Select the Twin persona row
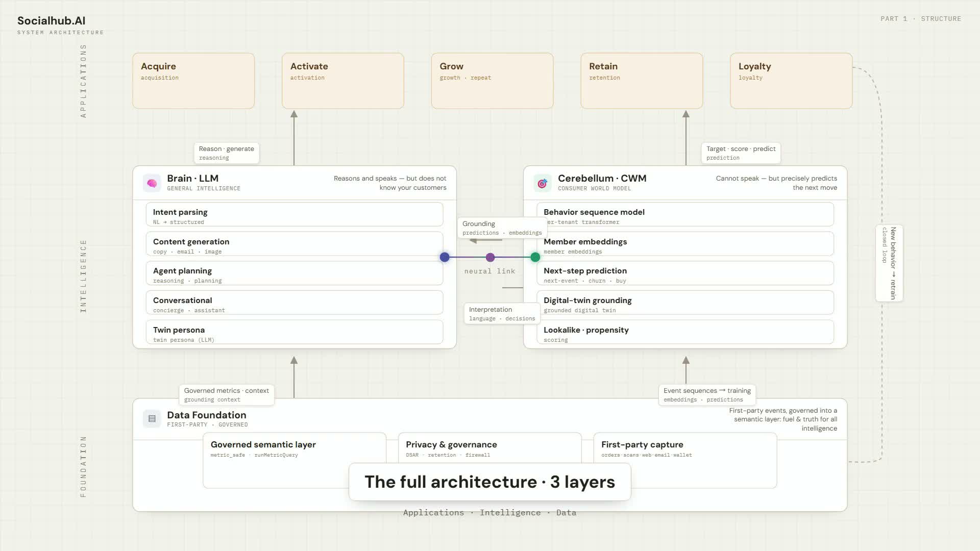The width and height of the screenshot is (980, 551). point(295,332)
